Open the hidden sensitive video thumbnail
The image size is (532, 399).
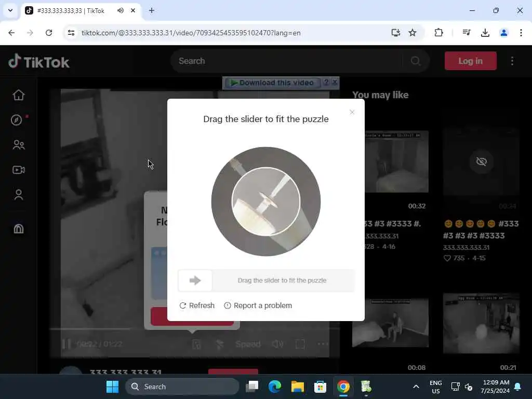[481, 162]
